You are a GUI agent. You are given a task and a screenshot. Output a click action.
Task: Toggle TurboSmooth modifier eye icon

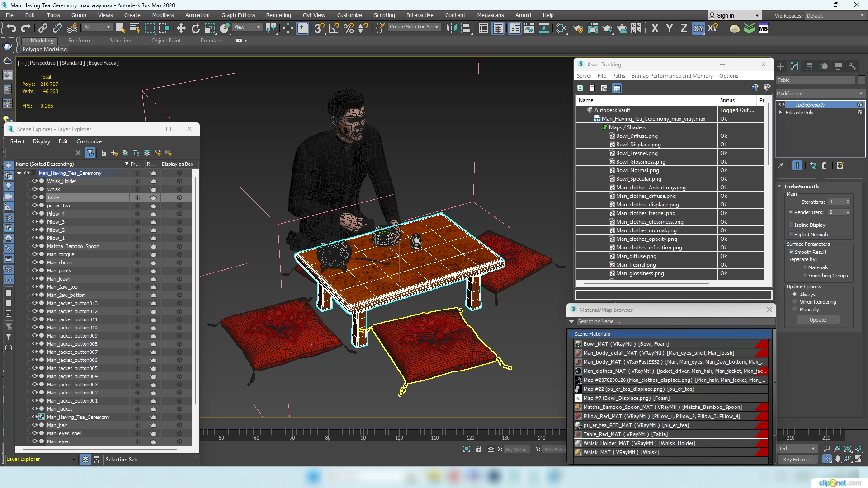(782, 105)
